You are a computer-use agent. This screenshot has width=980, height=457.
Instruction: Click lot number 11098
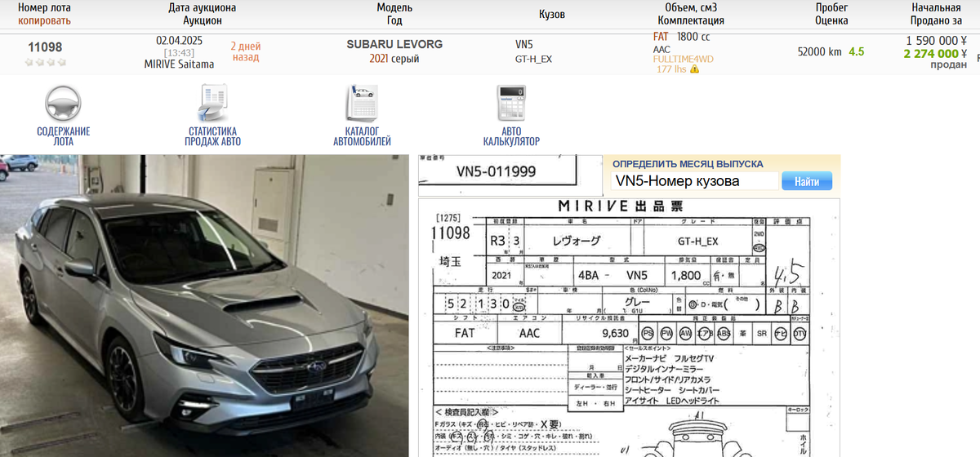(x=45, y=47)
